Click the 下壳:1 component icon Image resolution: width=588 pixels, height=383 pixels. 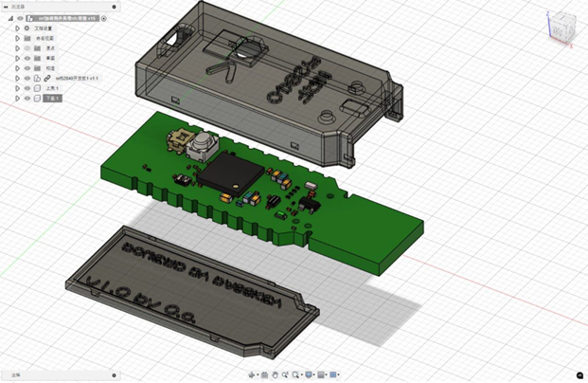[37, 99]
